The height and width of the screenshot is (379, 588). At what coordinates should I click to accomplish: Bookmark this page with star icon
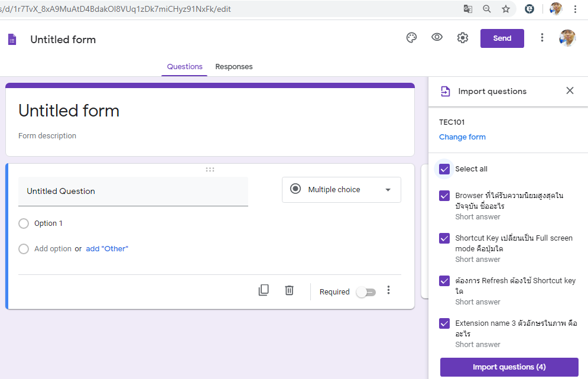[506, 9]
